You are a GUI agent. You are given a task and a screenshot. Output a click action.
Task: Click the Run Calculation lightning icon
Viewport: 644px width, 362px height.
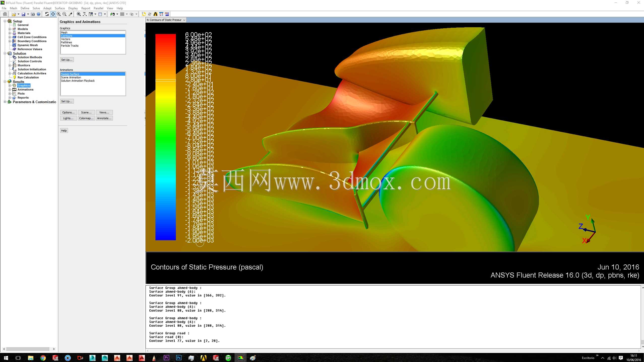[x=14, y=77]
